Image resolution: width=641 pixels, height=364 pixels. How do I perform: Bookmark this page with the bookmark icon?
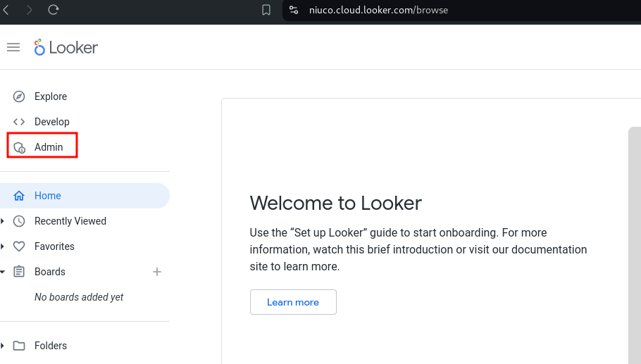click(x=266, y=10)
